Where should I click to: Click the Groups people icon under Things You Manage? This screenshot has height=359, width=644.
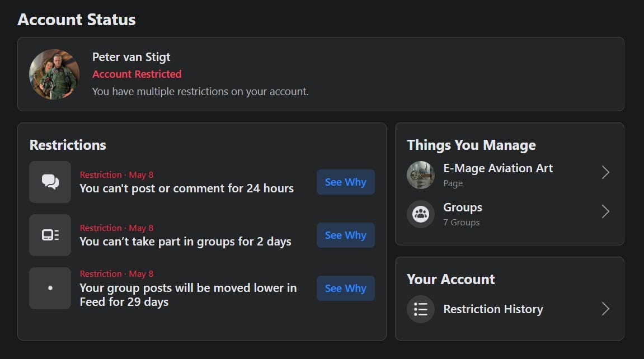[420, 214]
